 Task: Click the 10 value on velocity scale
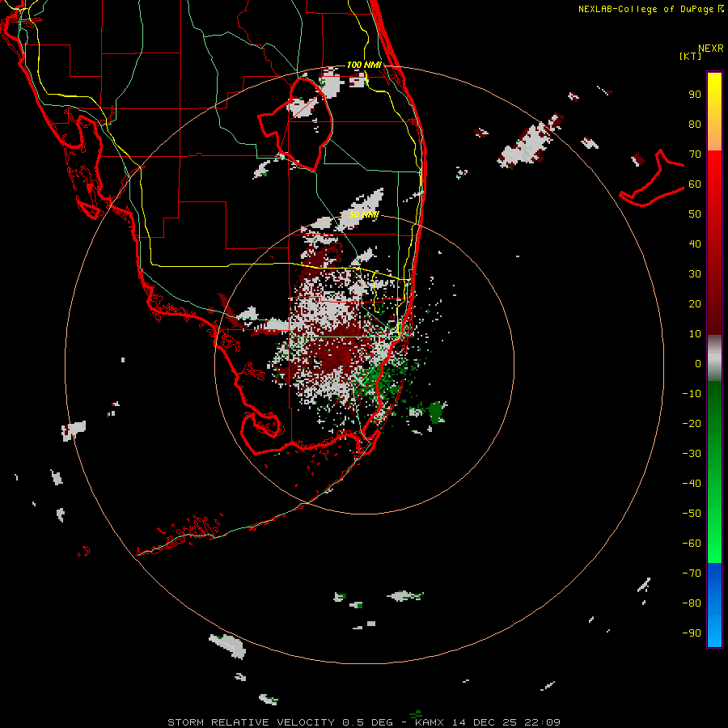coord(695,334)
